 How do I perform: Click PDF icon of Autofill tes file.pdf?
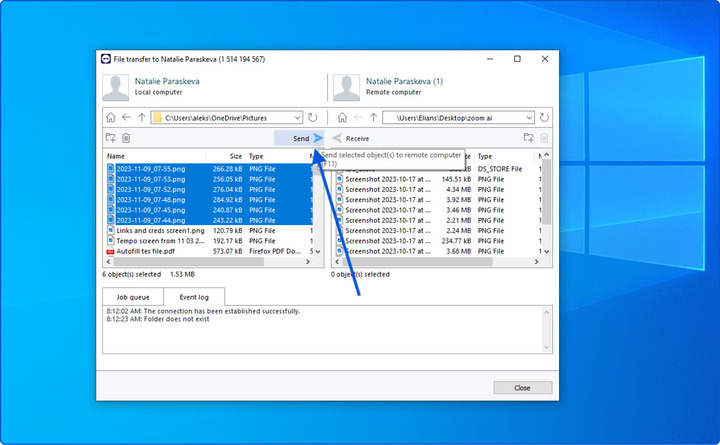(x=110, y=251)
